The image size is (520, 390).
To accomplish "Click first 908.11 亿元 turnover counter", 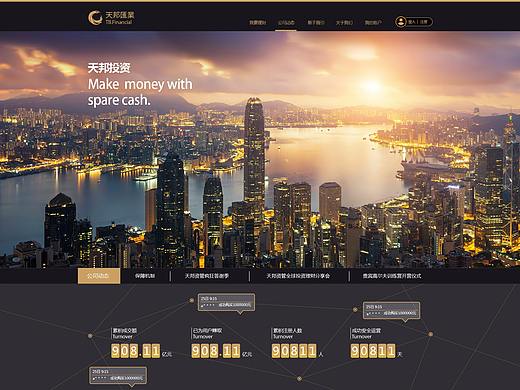I will pos(141,351).
